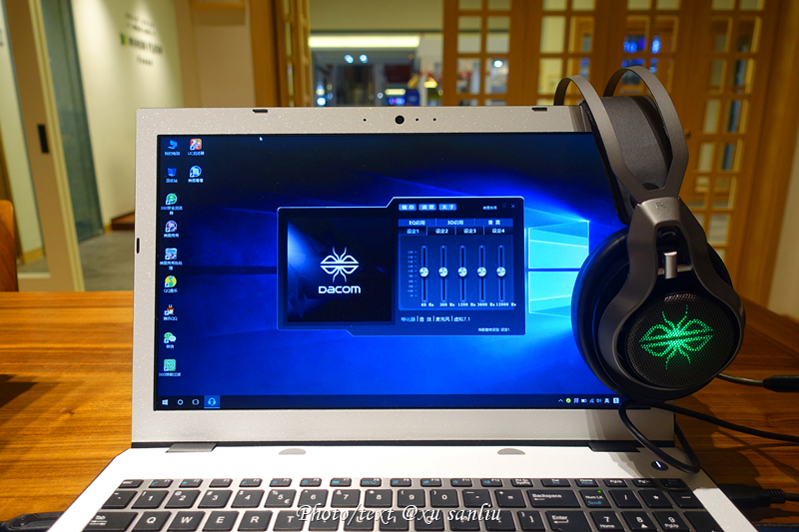Toggle EQ启用 (EQ enable) in Dacom

point(416,223)
